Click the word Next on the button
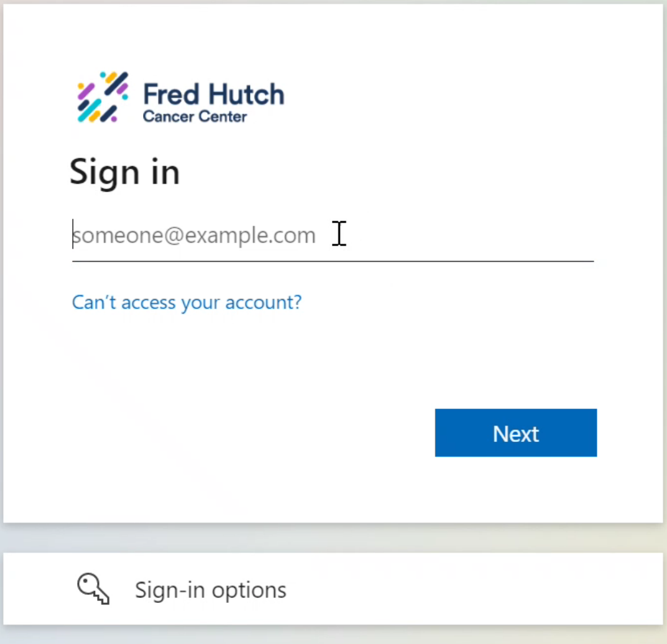Viewport: 667px width, 644px height. (x=515, y=433)
